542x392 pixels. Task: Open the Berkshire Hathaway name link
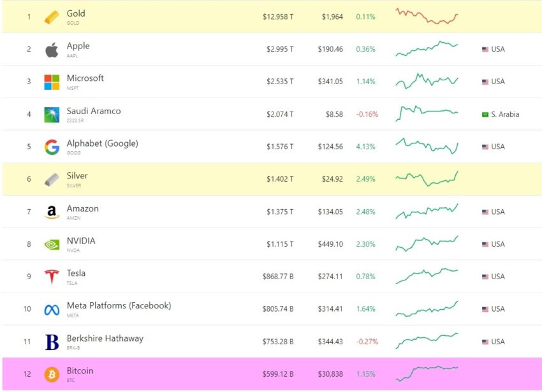105,338
